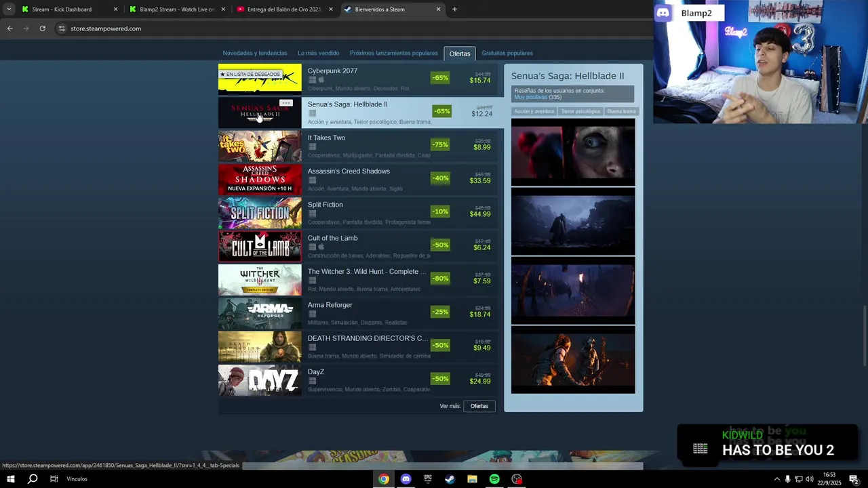This screenshot has height=488, width=868.
Task: Click the $24.99 DayZ price
Action: 480,382
